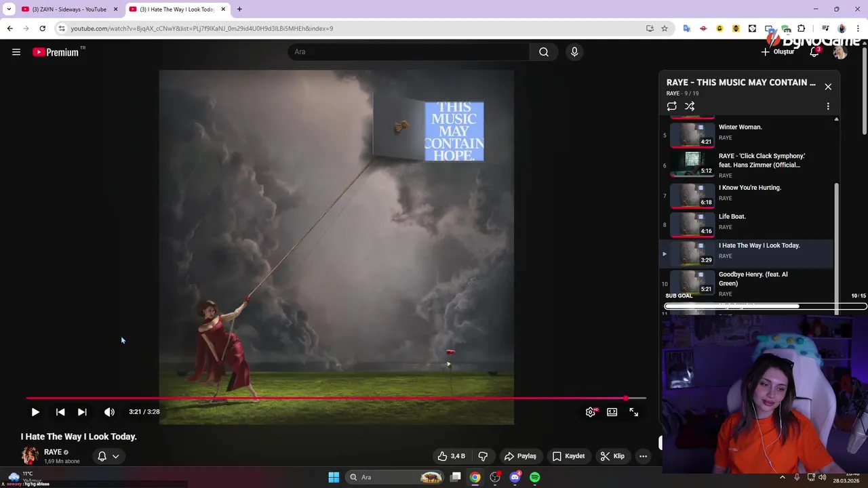Enter full screen mode

point(634,412)
